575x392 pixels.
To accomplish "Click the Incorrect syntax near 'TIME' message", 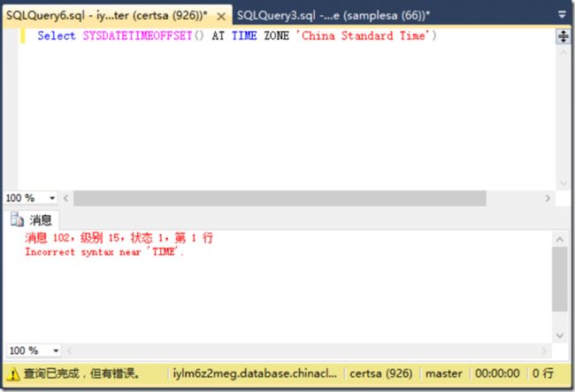I will click(104, 252).
